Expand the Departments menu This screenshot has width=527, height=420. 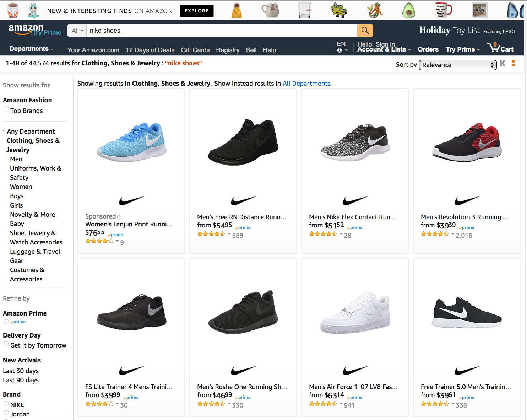tap(31, 49)
